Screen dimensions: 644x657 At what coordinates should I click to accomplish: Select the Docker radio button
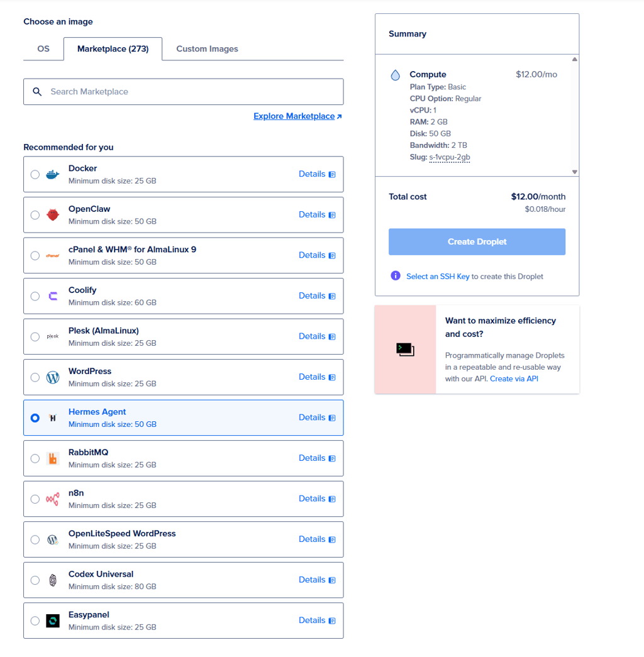click(x=35, y=174)
